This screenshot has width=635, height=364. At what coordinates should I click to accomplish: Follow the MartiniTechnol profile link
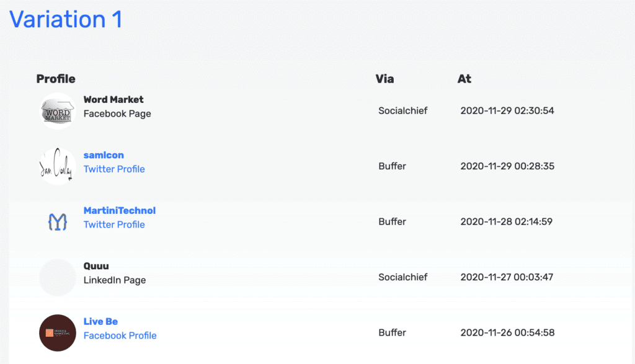pos(120,211)
